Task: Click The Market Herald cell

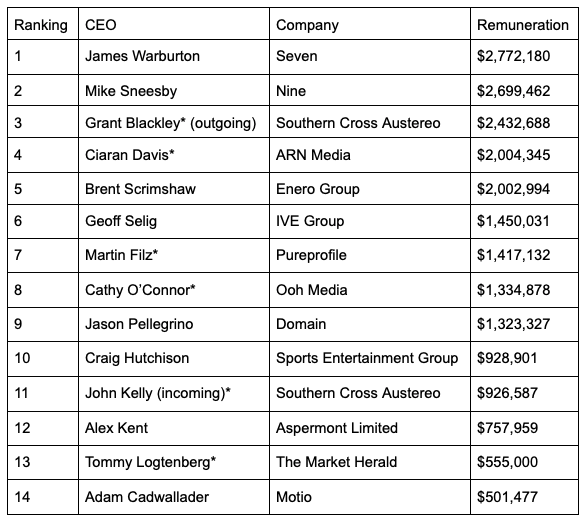Action: coord(370,462)
